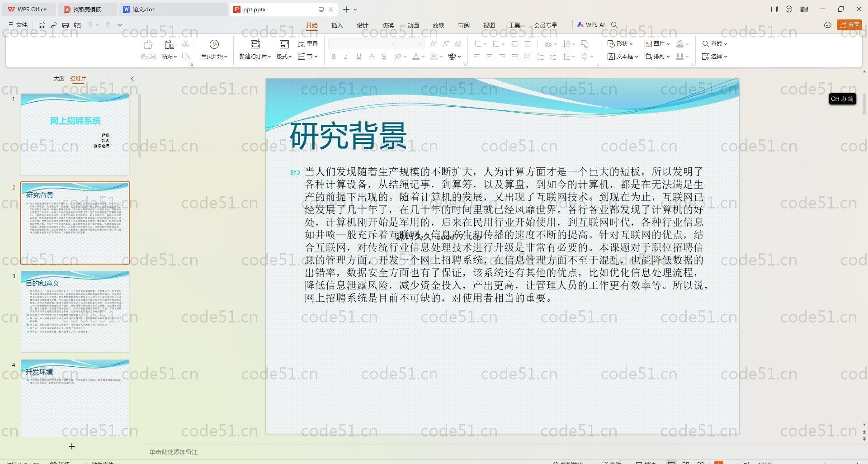Open the Start (开始) ribbon tab
Image resolution: width=868 pixels, height=464 pixels.
(x=312, y=25)
